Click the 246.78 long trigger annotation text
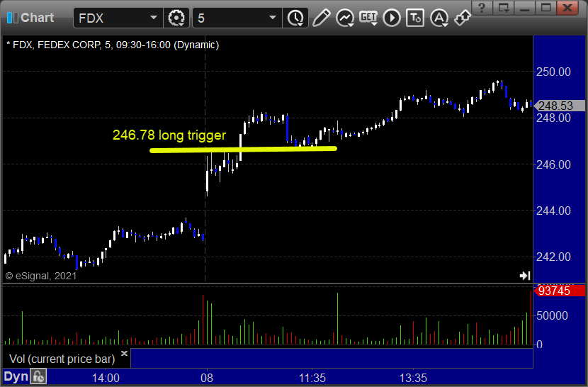Viewport: 588px width, 387px height. point(169,135)
